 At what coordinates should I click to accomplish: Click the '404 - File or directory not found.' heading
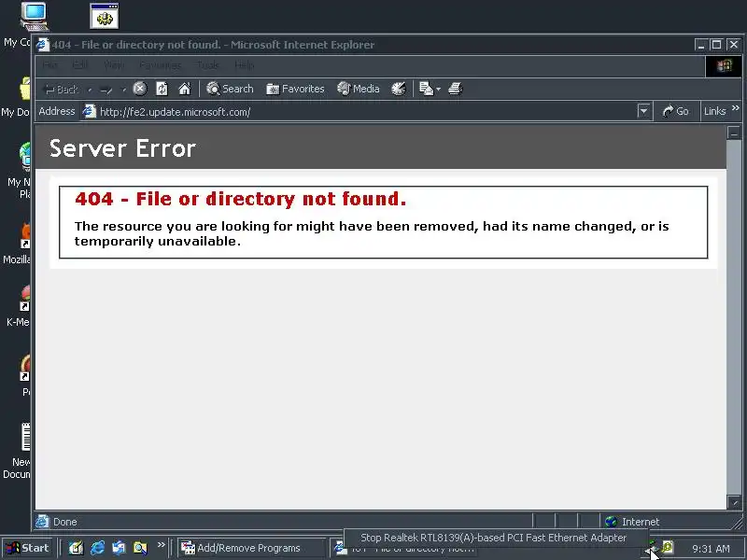click(241, 199)
